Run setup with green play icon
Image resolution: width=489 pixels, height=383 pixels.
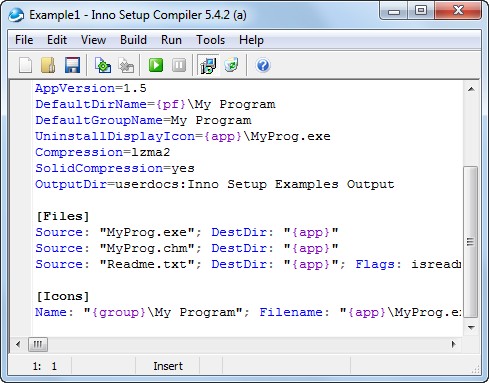tap(156, 65)
